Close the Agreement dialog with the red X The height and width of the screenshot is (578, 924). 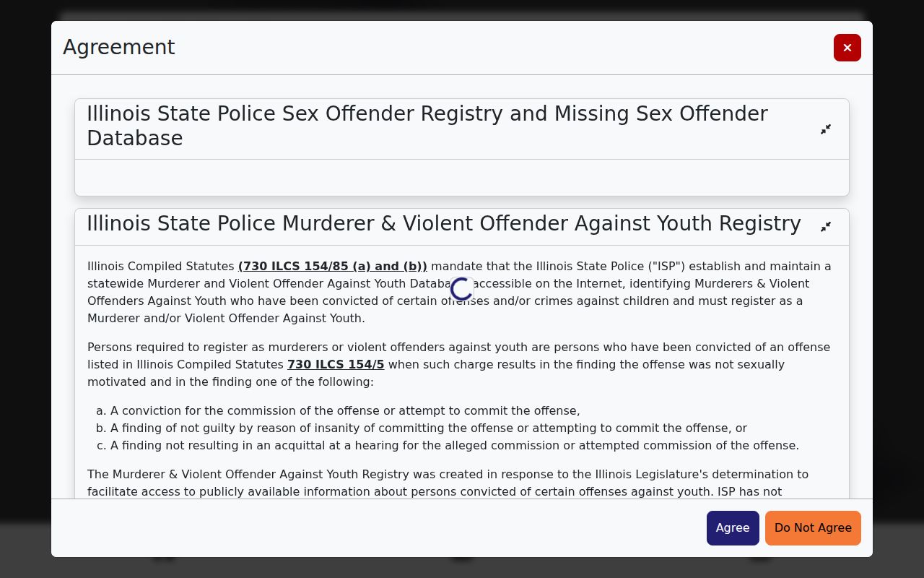coord(847,48)
